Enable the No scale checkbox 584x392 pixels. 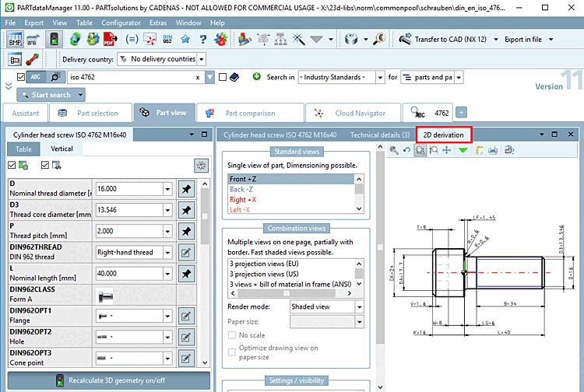pos(231,334)
